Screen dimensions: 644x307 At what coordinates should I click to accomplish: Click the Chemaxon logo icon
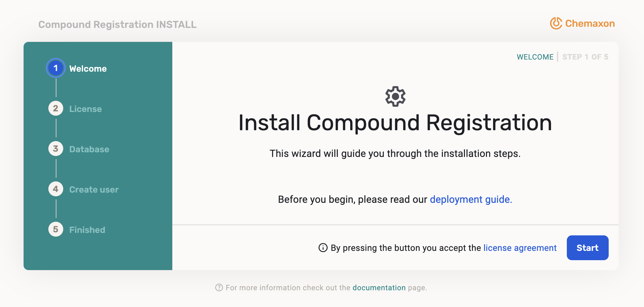(556, 24)
